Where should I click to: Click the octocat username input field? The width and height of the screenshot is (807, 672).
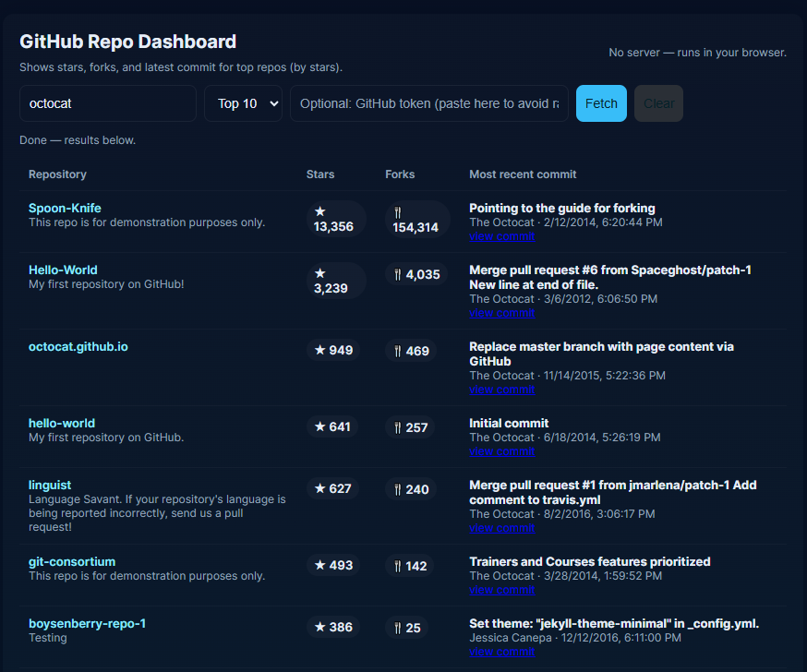pos(107,103)
